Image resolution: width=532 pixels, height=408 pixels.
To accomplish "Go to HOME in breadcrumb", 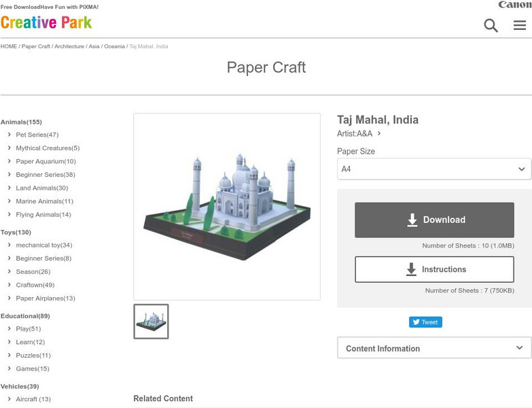I will pyautogui.click(x=8, y=46).
